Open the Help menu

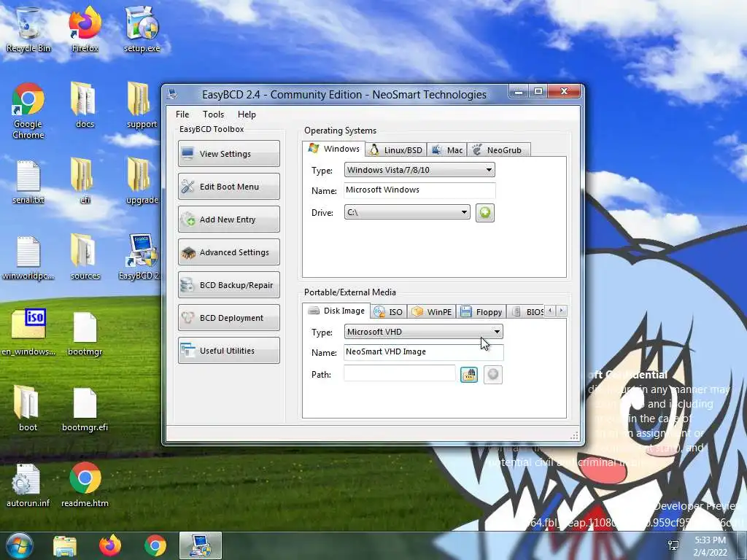247,114
